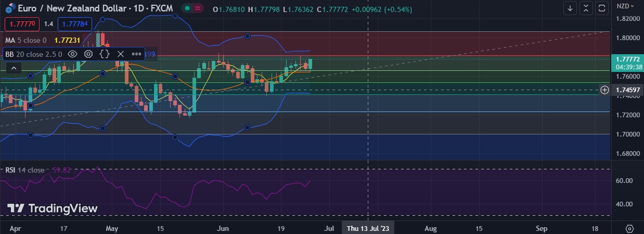The height and width of the screenshot is (234, 644).
Task: Open Bollinger Bands settings gear
Action: click(x=88, y=54)
